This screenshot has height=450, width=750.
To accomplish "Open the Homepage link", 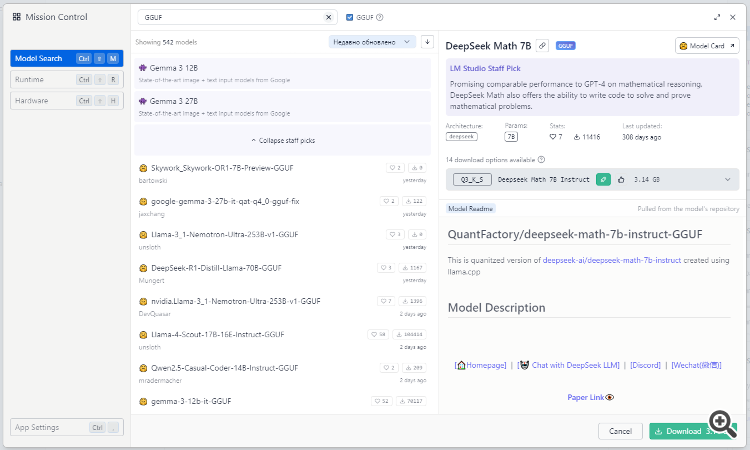I will coord(480,365).
